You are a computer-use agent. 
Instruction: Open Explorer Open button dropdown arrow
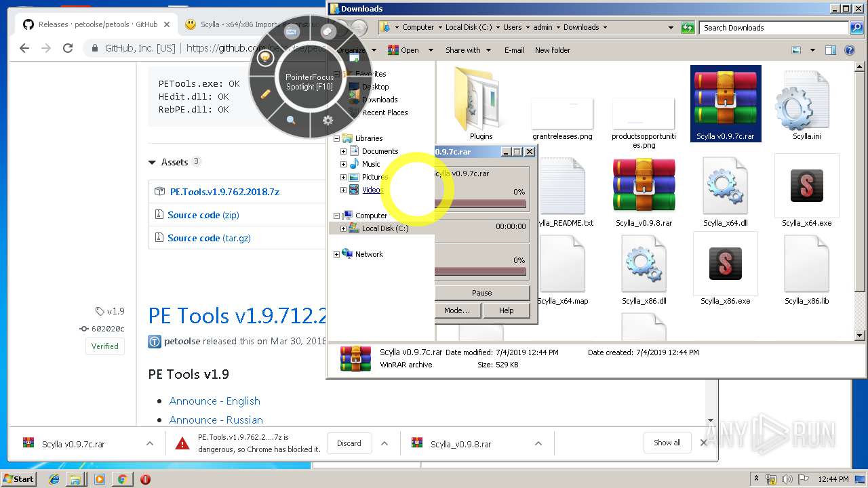point(430,50)
